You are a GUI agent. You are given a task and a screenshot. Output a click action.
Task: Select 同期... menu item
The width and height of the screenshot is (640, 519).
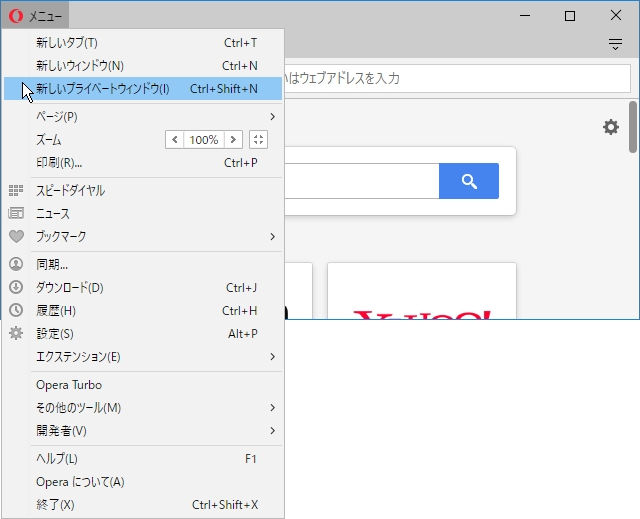(143, 264)
